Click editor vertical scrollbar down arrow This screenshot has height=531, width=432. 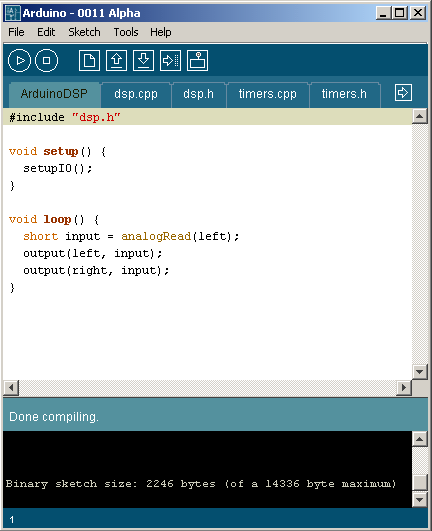419,372
